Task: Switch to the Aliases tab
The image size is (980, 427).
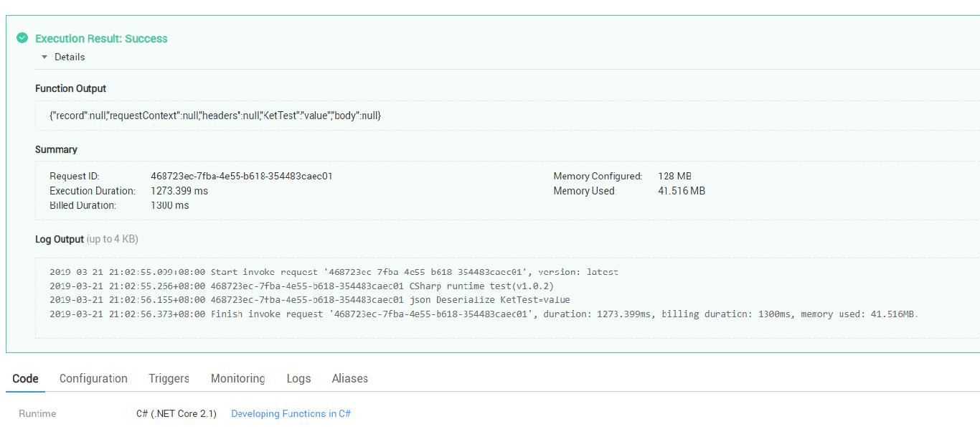Action: click(x=349, y=378)
